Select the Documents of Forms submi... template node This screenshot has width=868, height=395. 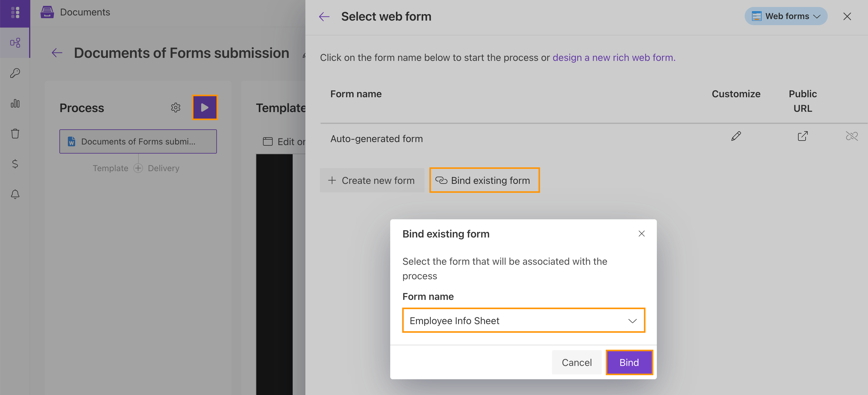pos(138,141)
